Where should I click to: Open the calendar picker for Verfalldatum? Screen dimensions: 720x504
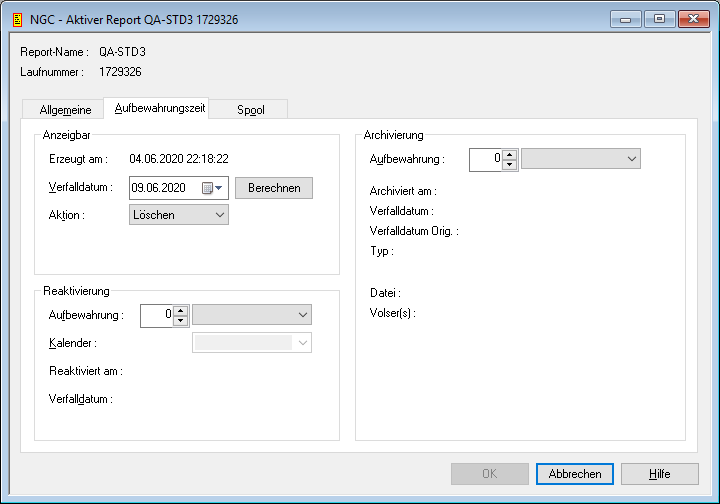(212, 188)
